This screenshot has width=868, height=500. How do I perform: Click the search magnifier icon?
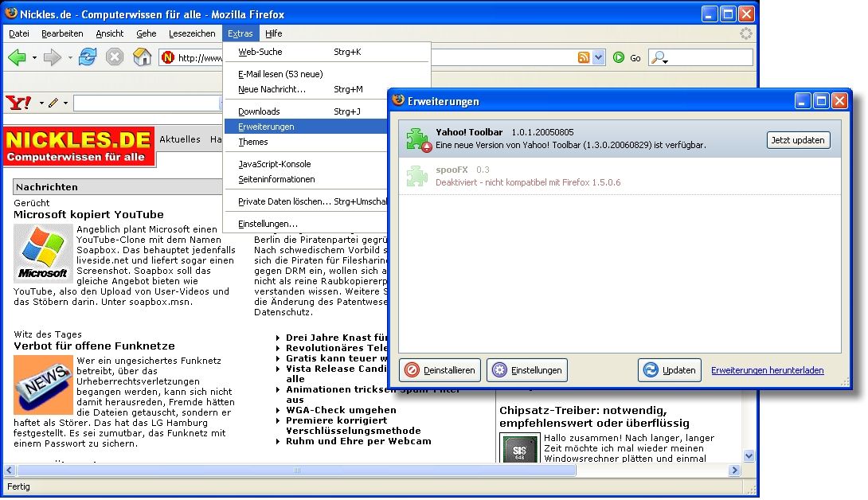click(x=659, y=57)
